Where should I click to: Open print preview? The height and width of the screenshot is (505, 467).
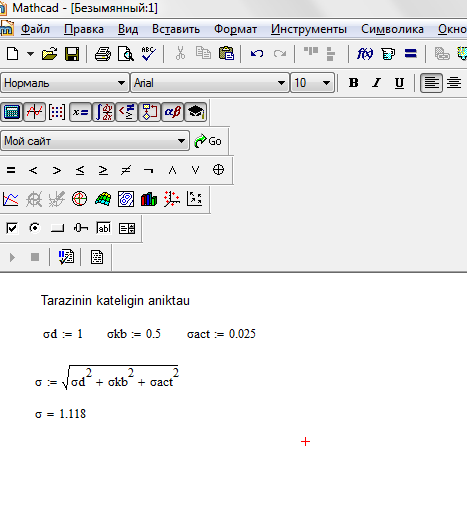[126, 54]
